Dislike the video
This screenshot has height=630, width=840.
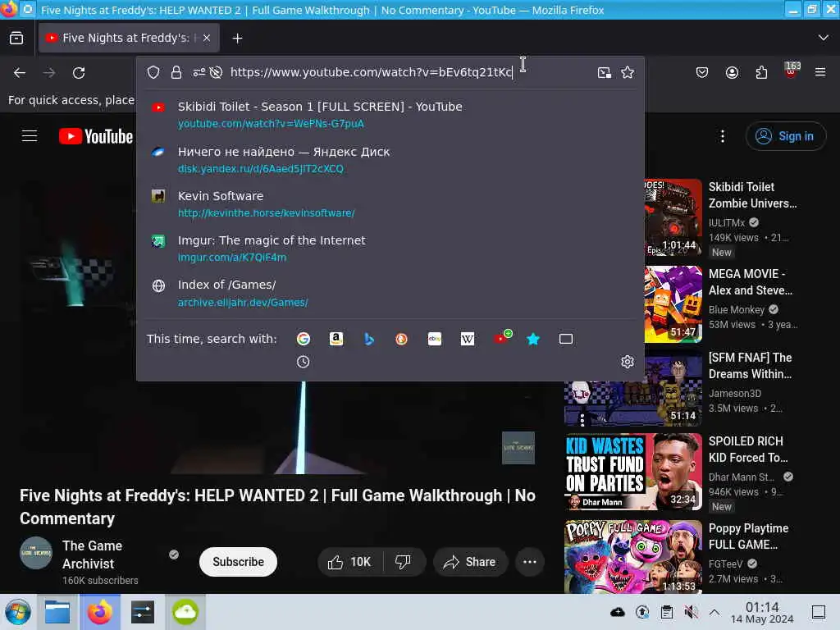404,562
